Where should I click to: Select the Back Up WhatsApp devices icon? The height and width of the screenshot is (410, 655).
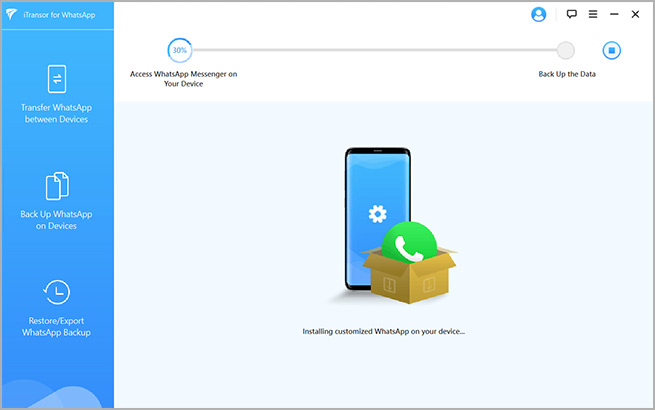(x=57, y=186)
